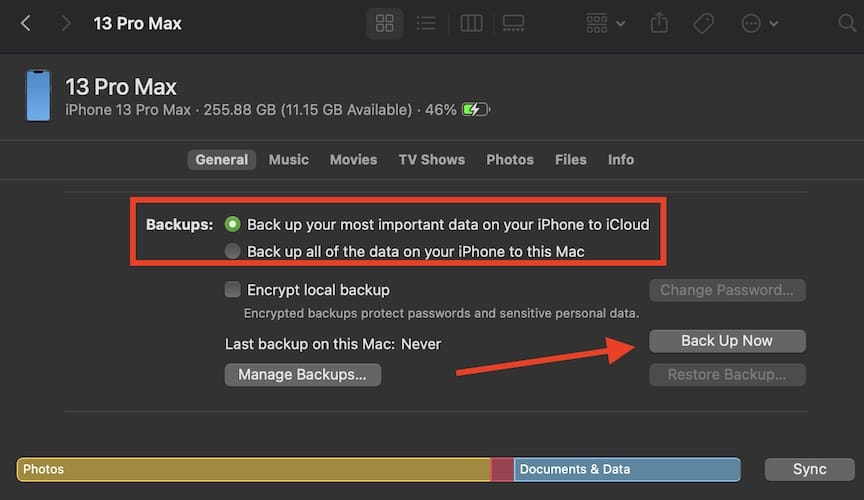Click the Last backup on this Mac text

333,344
